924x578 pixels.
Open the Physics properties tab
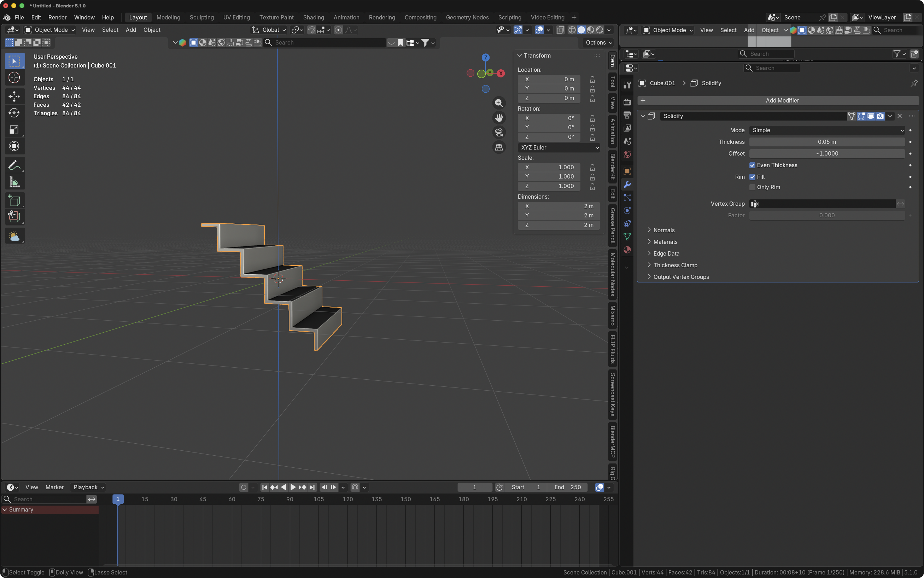tap(627, 210)
